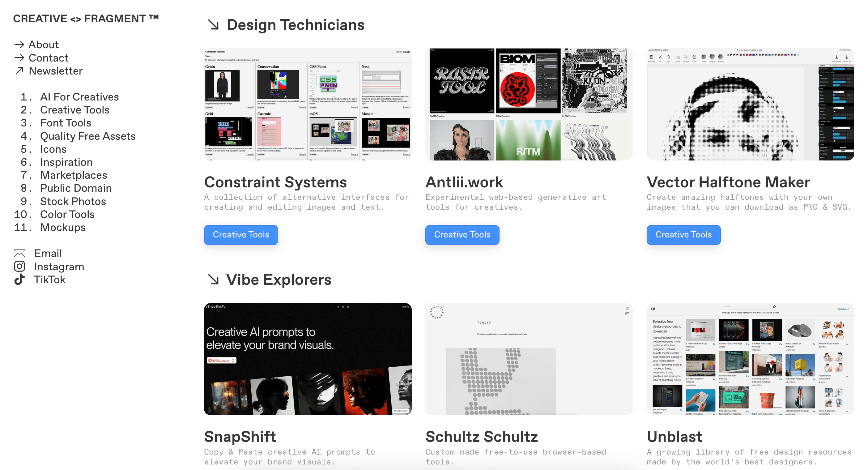Click the TikTok logo icon

(19, 280)
